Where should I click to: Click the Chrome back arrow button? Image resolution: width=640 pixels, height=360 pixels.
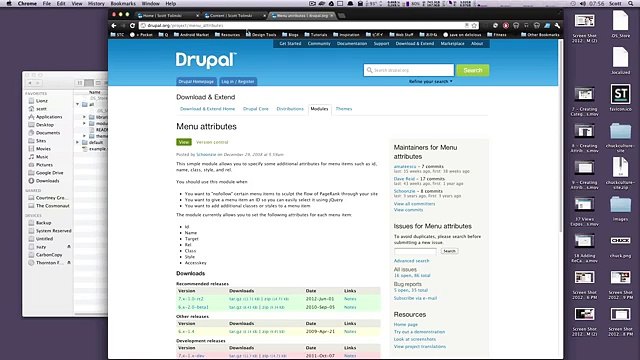click(x=114, y=25)
